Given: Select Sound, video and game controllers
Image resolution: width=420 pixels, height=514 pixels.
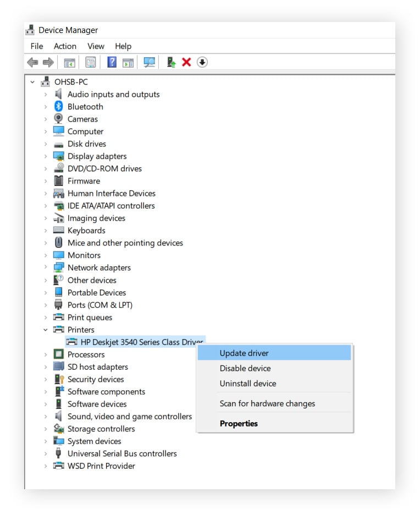Looking at the screenshot, I should (x=130, y=417).
